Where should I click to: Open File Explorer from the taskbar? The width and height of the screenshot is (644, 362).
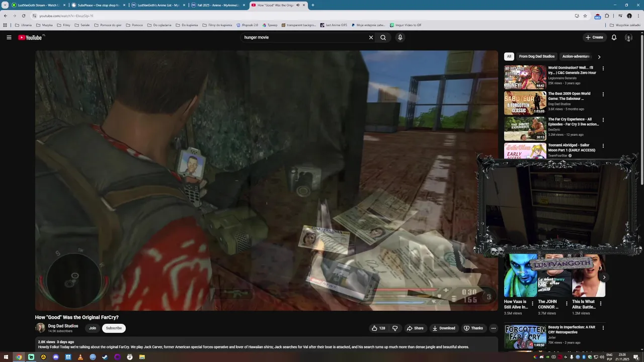(142, 357)
